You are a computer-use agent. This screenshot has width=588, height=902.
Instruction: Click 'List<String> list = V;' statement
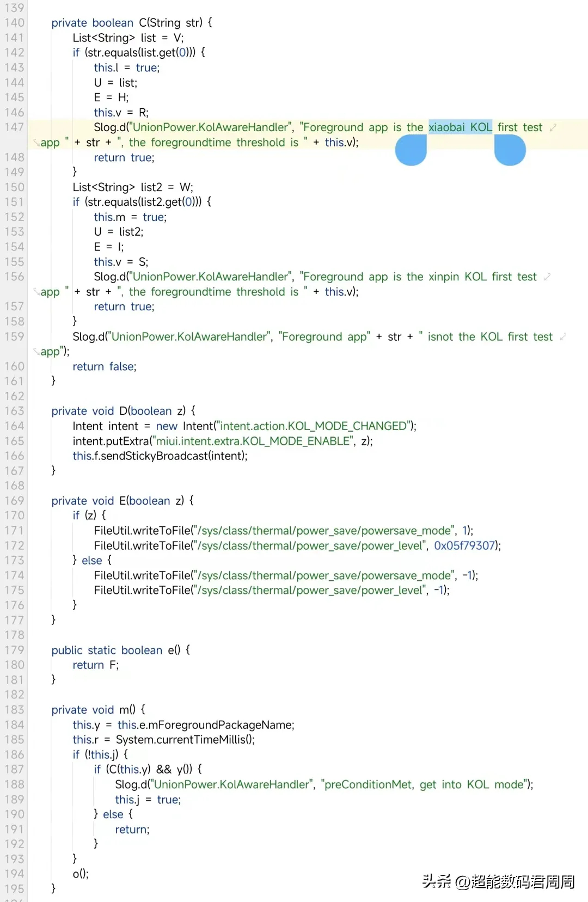click(x=128, y=38)
